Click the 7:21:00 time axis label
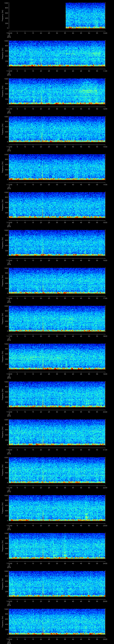Screen dimensions: 114x644 [x=9, y=487]
